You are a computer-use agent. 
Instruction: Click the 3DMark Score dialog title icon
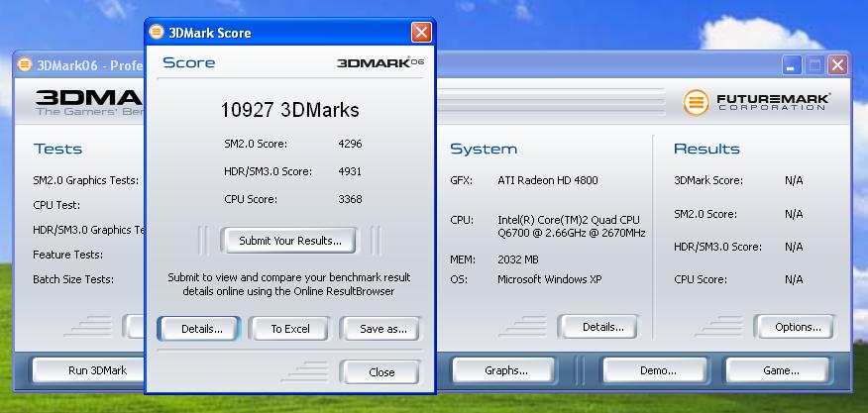click(x=157, y=32)
